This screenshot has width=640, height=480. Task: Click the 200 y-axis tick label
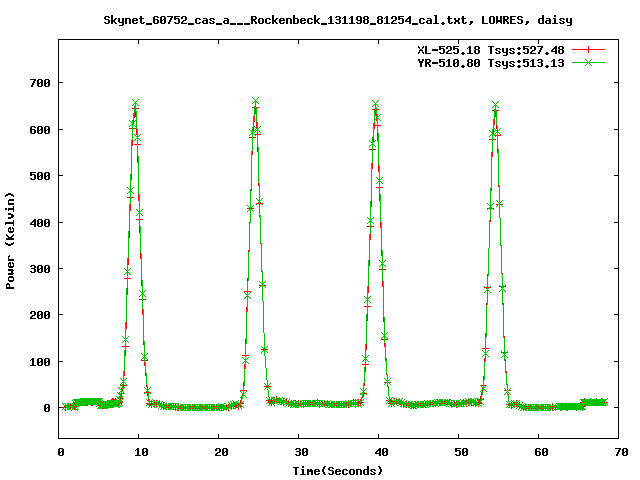pos(40,315)
